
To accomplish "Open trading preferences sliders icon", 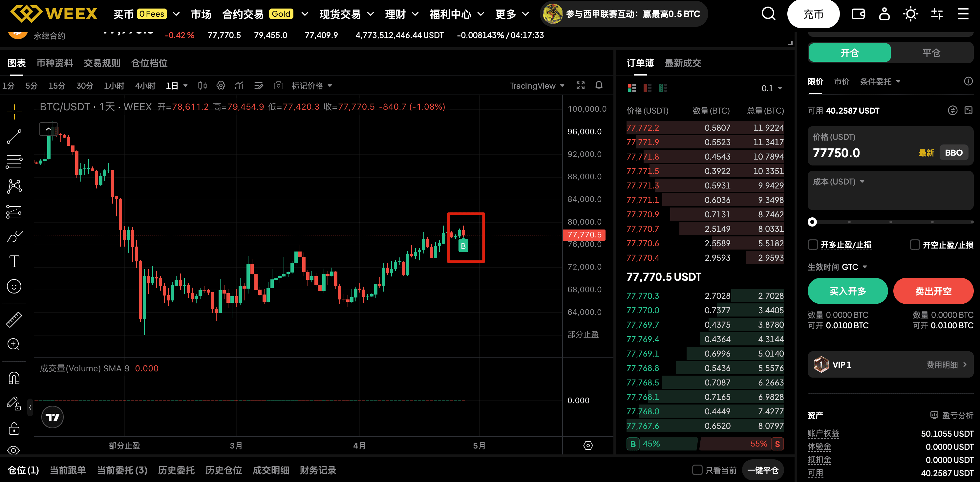I will point(937,14).
